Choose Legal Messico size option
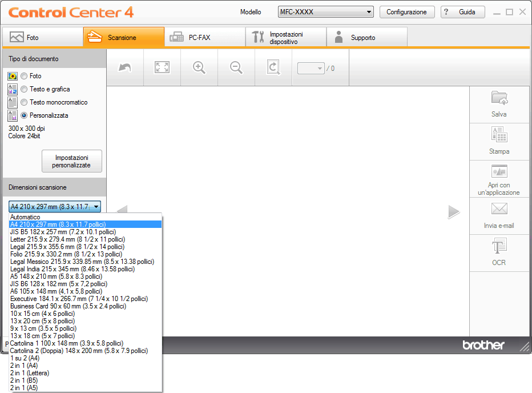The width and height of the screenshot is (532, 393). [x=85, y=262]
